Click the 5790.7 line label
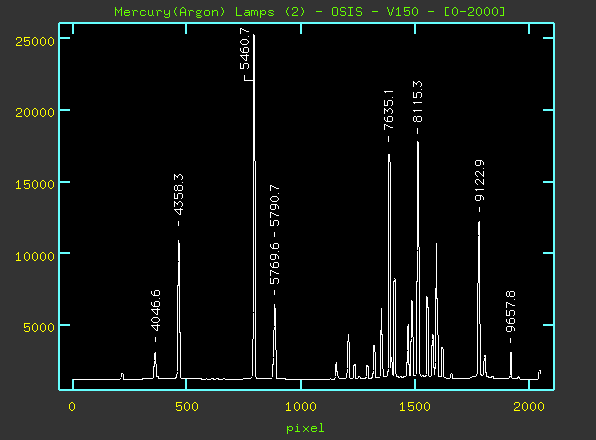The height and width of the screenshot is (440, 596). [274, 206]
